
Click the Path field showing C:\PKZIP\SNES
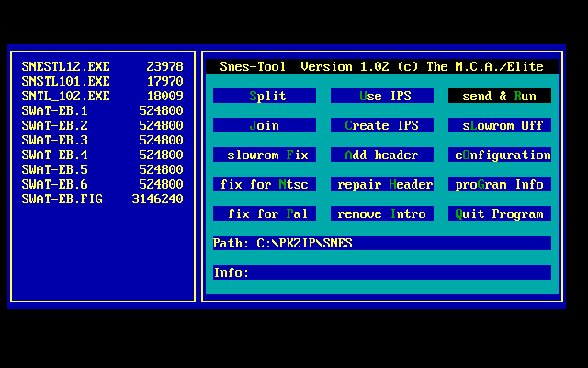tap(381, 243)
